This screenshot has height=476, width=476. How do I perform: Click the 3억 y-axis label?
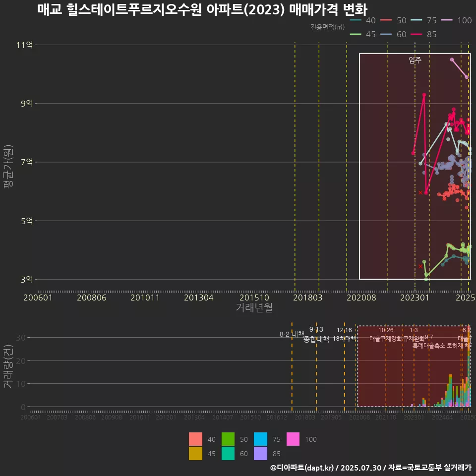pyautogui.click(x=27, y=279)
